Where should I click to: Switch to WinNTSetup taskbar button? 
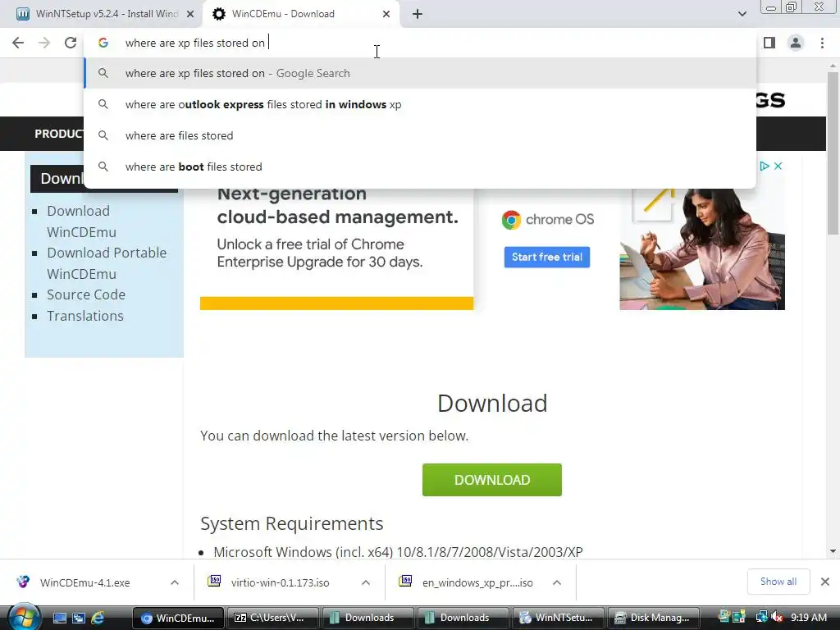pos(558,619)
